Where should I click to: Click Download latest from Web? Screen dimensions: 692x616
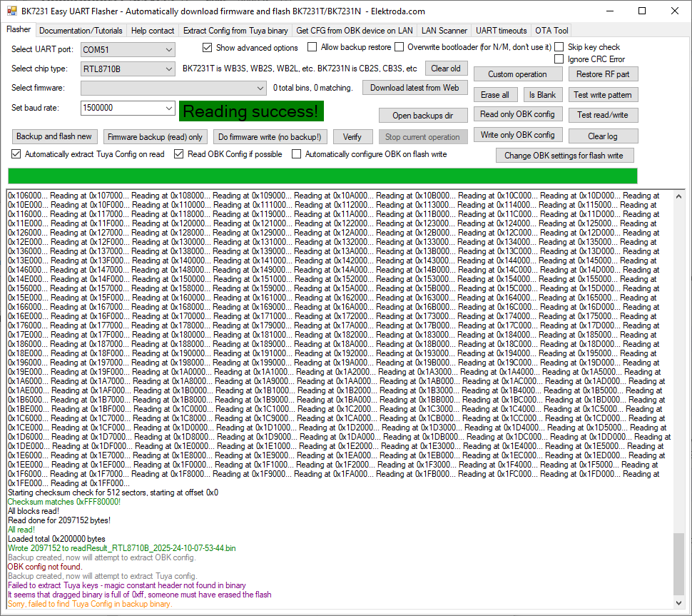coord(414,87)
